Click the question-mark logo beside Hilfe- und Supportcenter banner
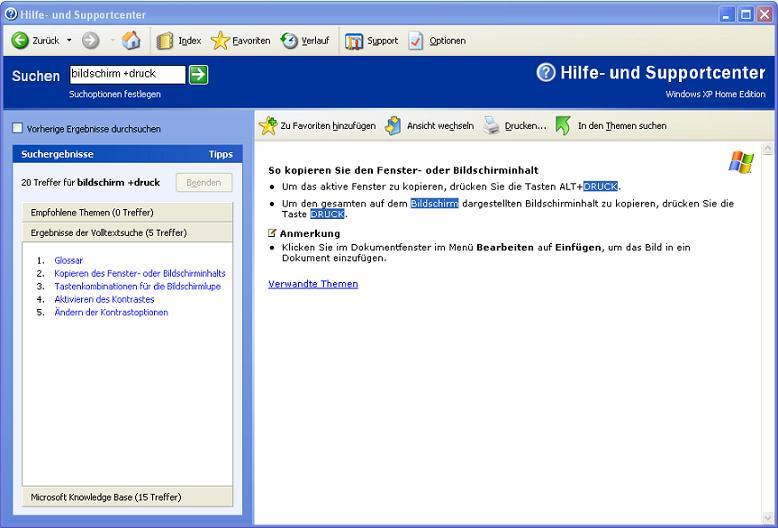Image resolution: width=778 pixels, height=528 pixels. (546, 73)
